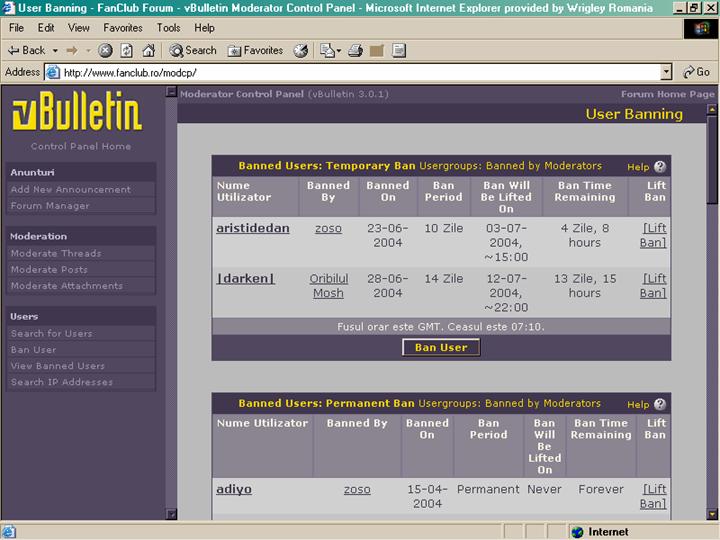Lift ban for aristidedan
Viewport: 720px width, 540px height.
pos(653,235)
